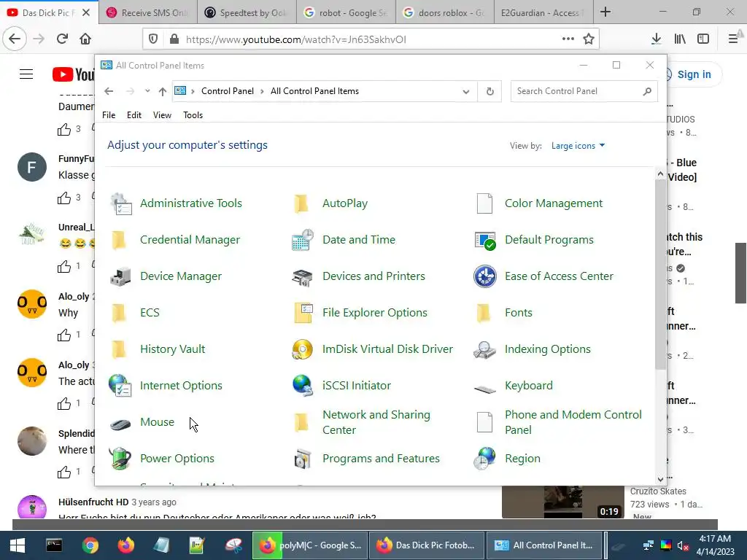
Task: Open Default Programs icon
Action: (x=485, y=240)
